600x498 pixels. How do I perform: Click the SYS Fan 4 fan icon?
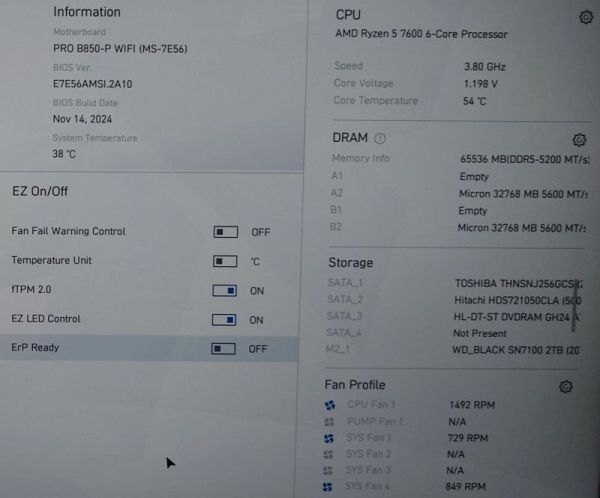329,487
